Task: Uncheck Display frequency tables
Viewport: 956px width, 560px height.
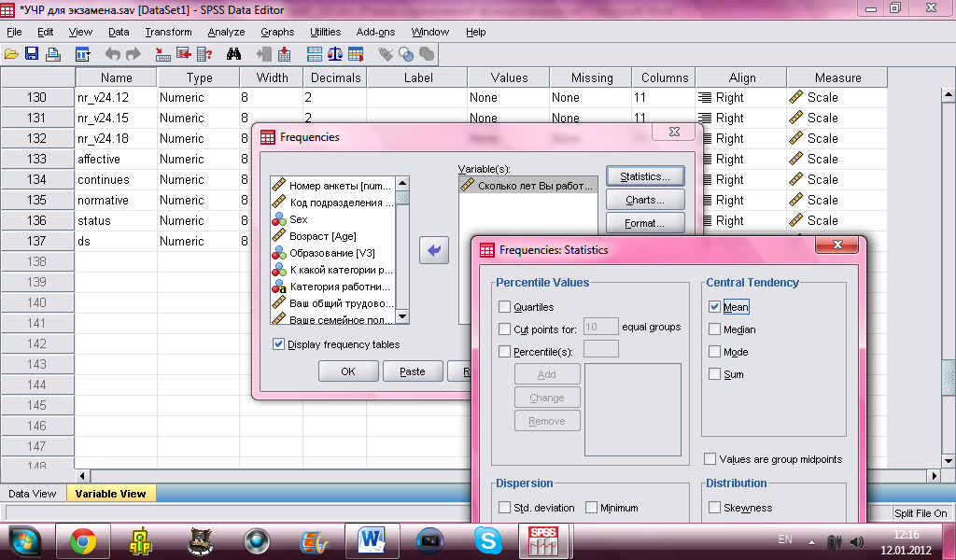Action: coord(278,344)
